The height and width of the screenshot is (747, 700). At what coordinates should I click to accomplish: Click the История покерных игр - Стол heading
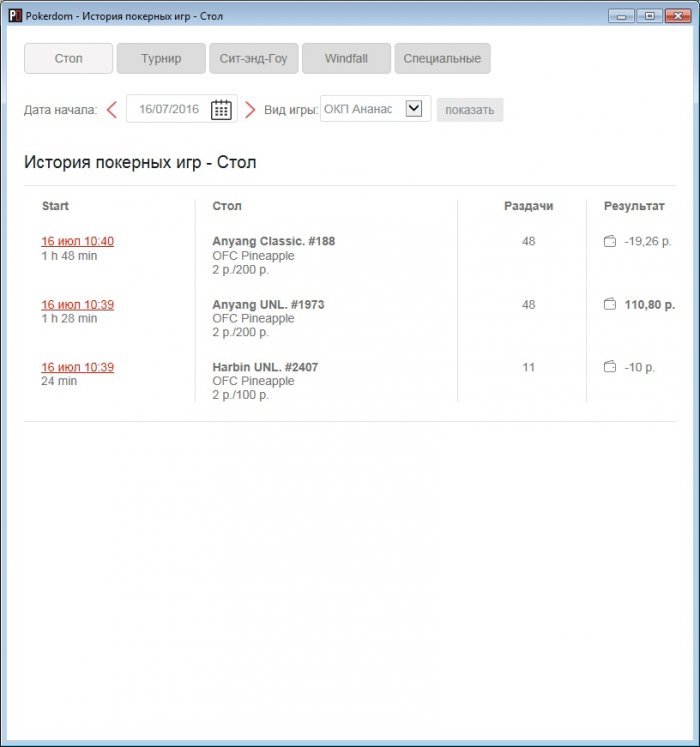(140, 162)
